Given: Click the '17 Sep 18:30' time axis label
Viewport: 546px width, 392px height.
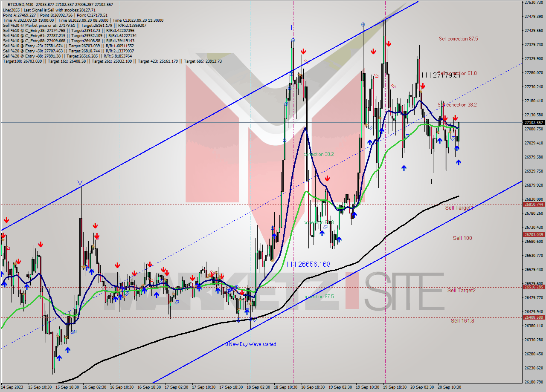Looking at the screenshot, I should tap(231, 387).
